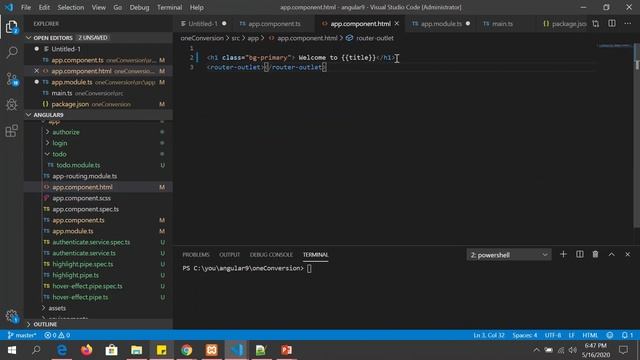Kill the terminal with trash icon
640x360 pixels.
596,254
